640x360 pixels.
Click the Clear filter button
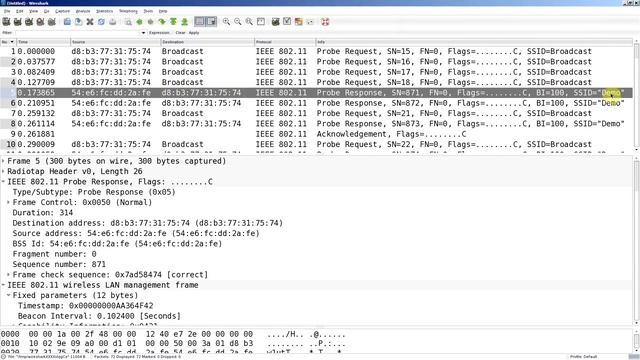(x=180, y=33)
